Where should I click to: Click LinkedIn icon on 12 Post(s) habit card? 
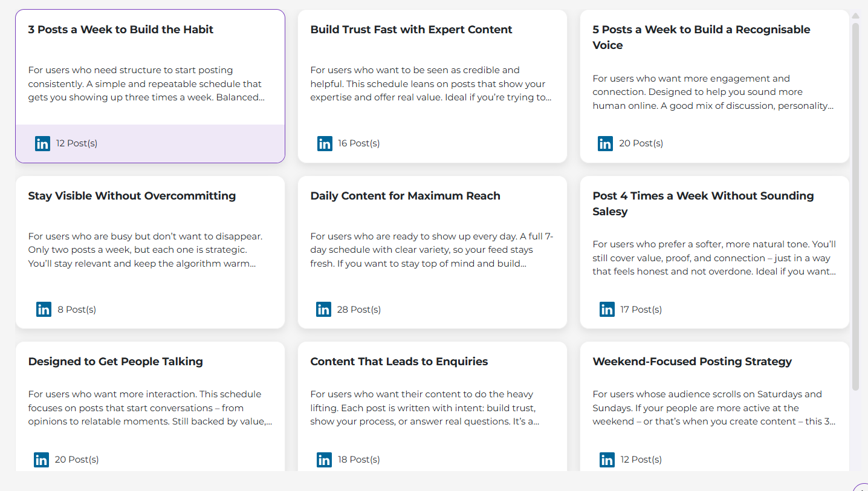click(x=42, y=143)
